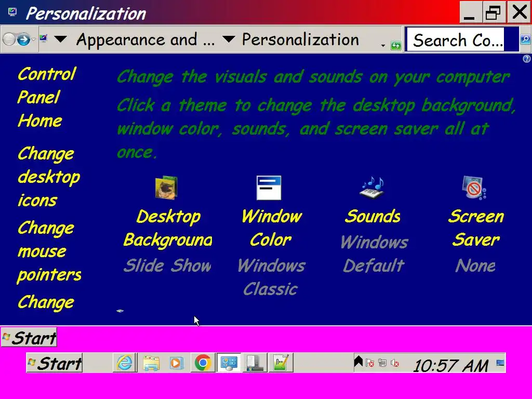The width and height of the screenshot is (532, 399).
Task: Expand dropdown arrow before Appearance and ...
Action: coord(60,39)
